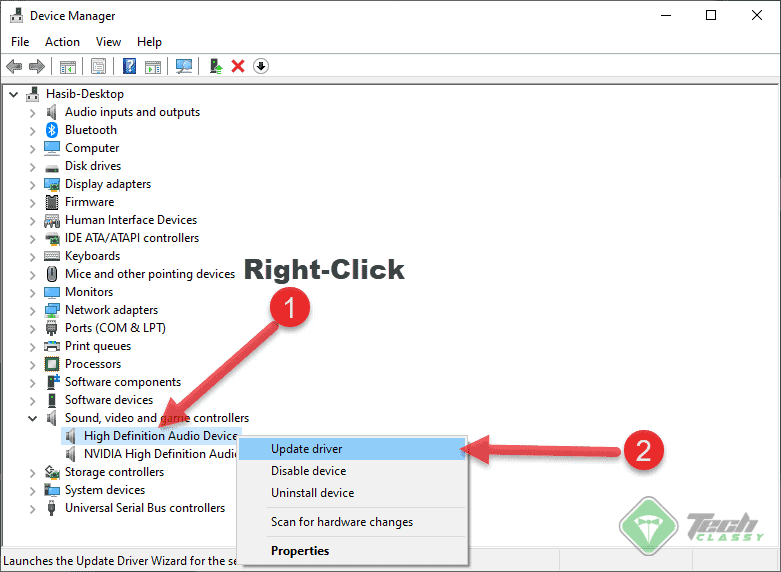The height and width of the screenshot is (572, 781).
Task: Collapse Sound, video and game controllers
Action: pos(32,418)
